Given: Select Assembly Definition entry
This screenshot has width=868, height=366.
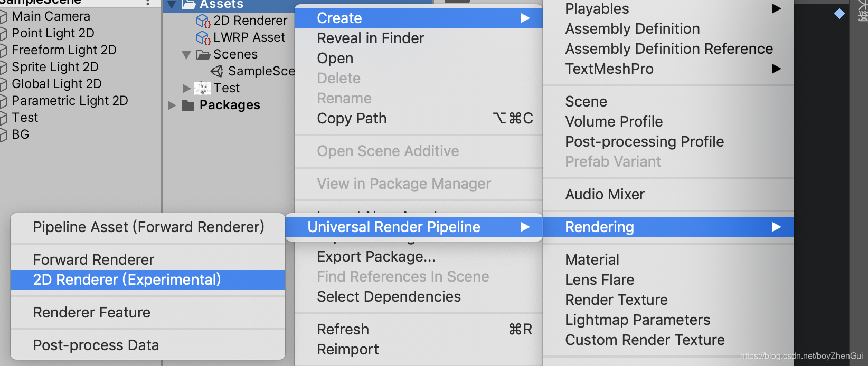Looking at the screenshot, I should pos(668,28).
